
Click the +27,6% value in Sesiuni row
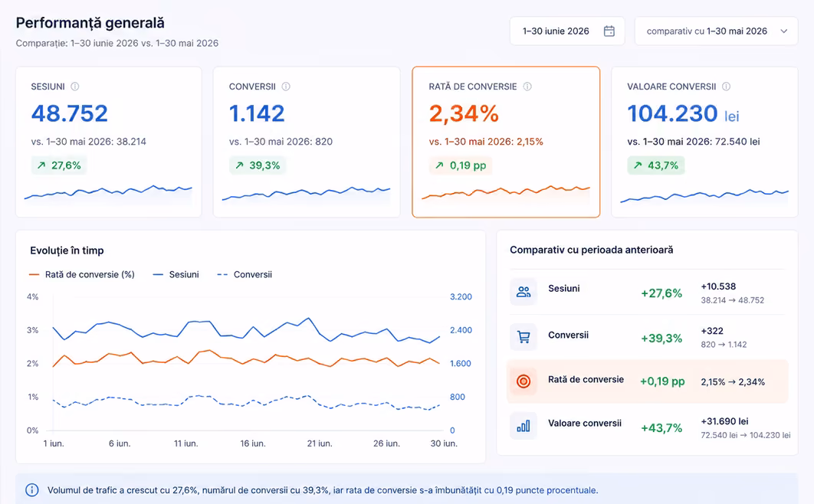tap(661, 293)
